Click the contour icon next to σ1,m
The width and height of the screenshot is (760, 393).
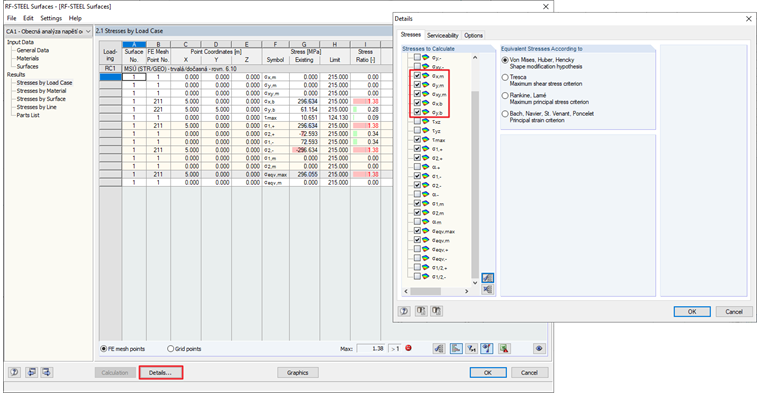point(426,204)
